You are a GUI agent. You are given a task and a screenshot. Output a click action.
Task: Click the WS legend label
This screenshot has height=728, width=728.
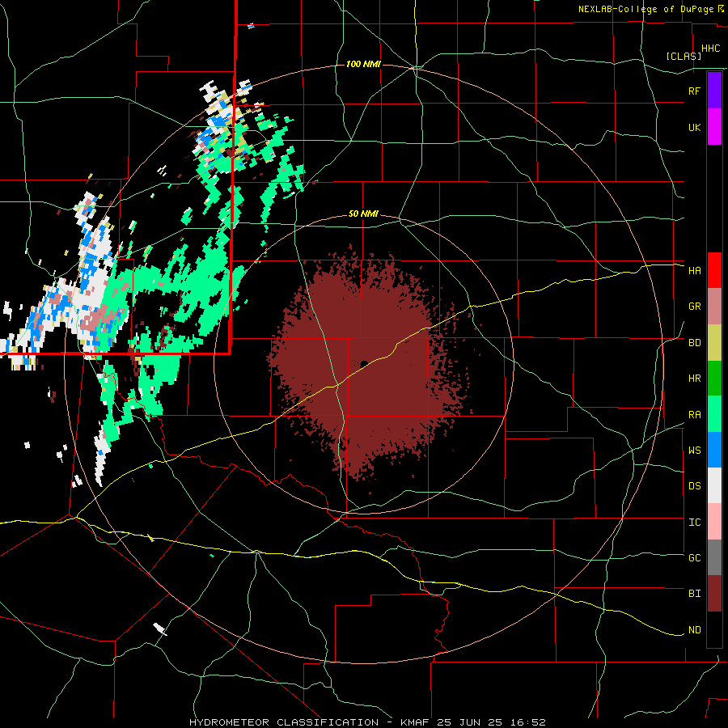(694, 450)
